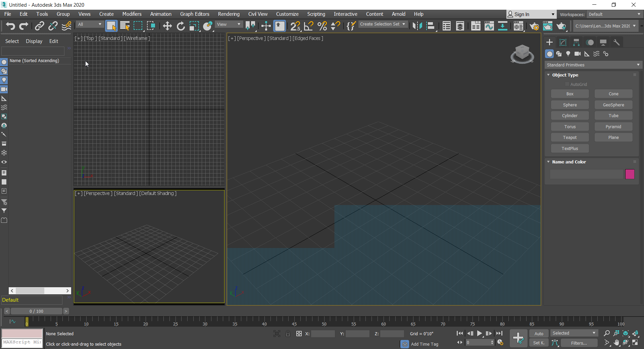Open the Curve Editor from the toolbar
Viewport: 644px width, 349px height.
pos(489,26)
